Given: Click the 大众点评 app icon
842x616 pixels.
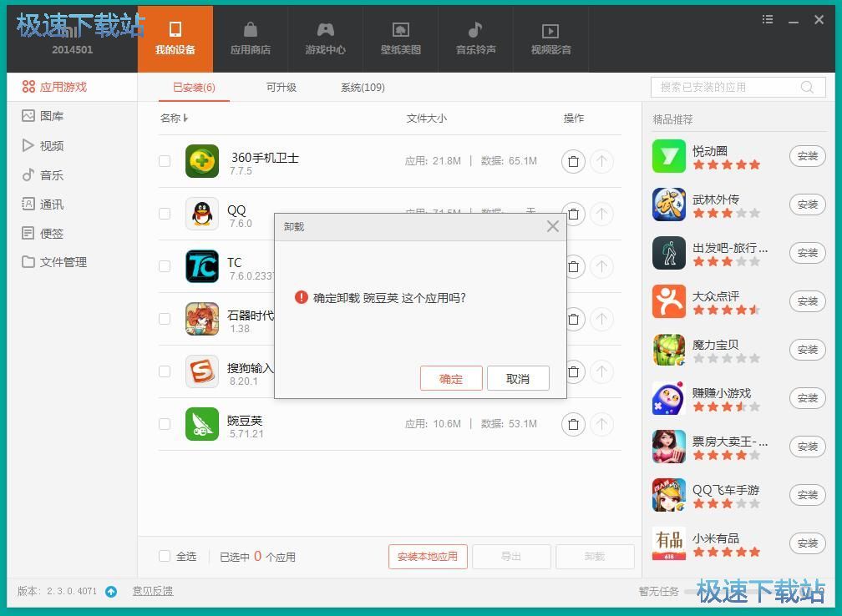Looking at the screenshot, I should point(669,301).
